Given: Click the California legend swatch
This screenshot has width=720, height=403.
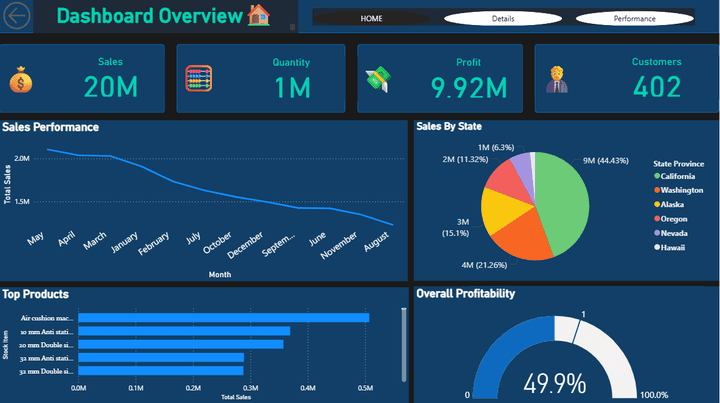Looking at the screenshot, I should point(657,176).
